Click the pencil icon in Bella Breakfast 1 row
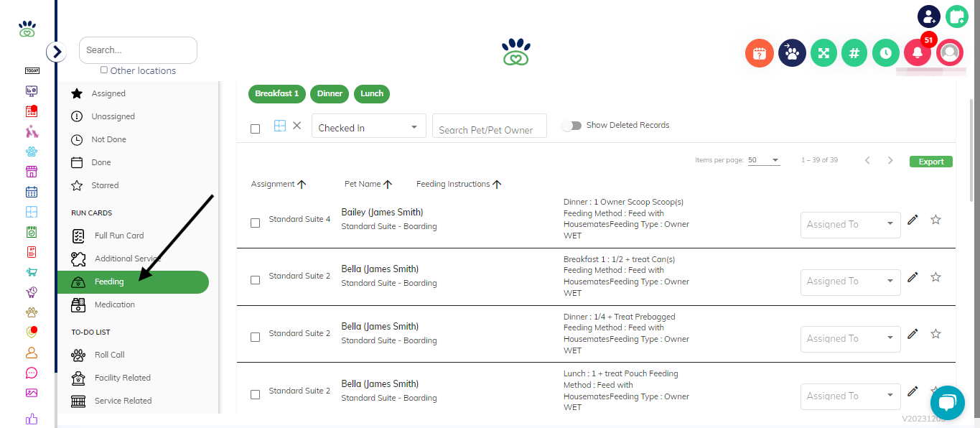This screenshot has height=428, width=980. (913, 276)
